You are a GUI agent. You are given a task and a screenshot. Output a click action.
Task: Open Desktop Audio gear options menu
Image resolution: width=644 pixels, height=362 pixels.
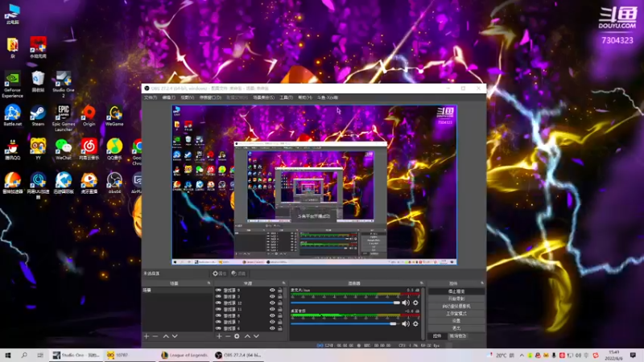coord(415,324)
